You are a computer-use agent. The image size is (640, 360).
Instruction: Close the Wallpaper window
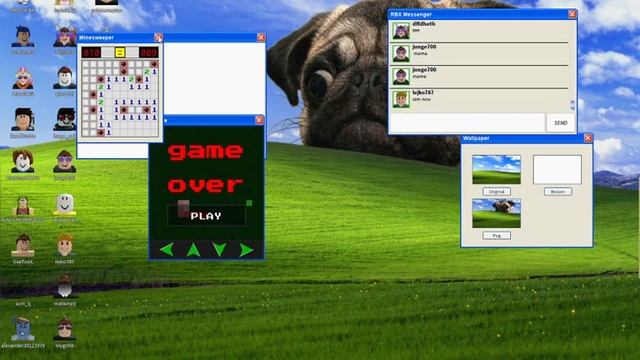[x=588, y=138]
